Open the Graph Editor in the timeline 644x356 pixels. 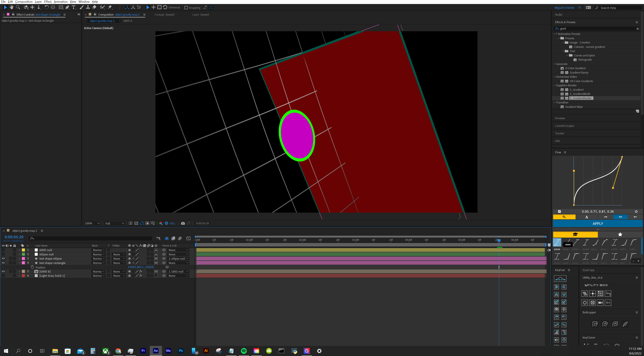coord(189,238)
